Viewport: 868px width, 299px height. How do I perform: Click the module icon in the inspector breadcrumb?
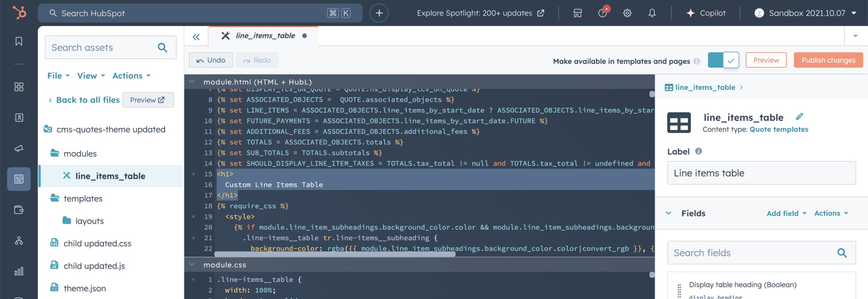[669, 87]
